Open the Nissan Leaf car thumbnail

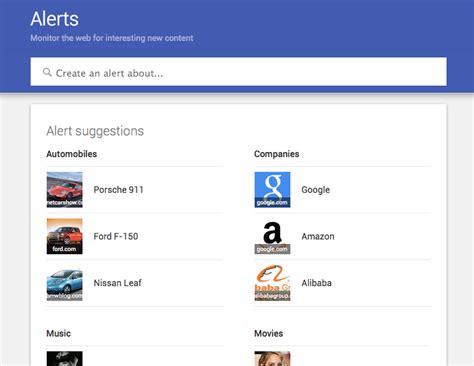pos(64,283)
